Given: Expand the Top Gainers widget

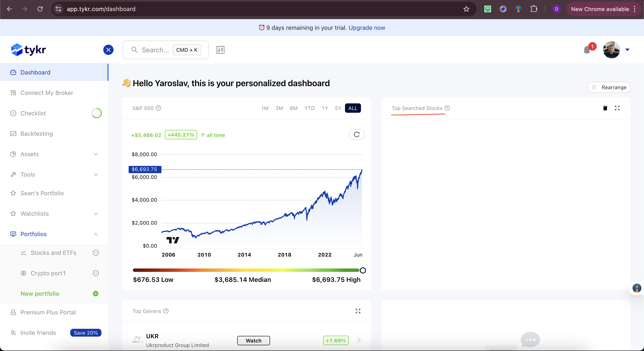Looking at the screenshot, I should coord(358,311).
